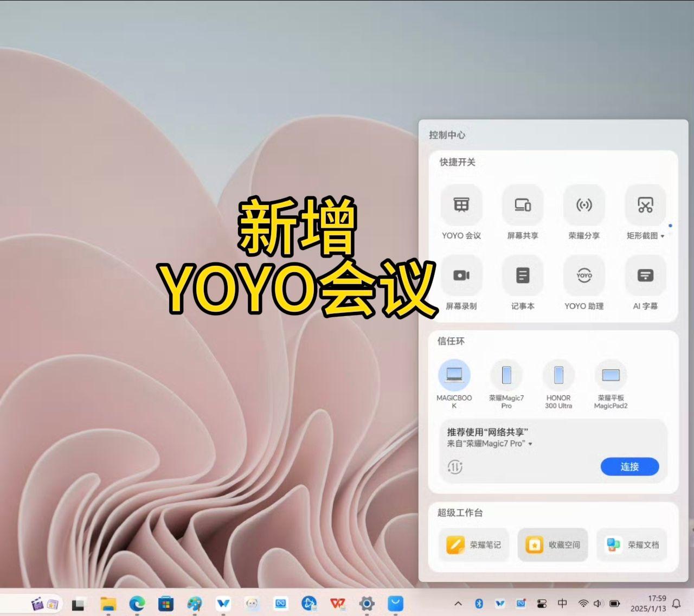Screen dimensions: 694x616
Task: Open Settings gear from taskbar
Action: [x=367, y=604]
